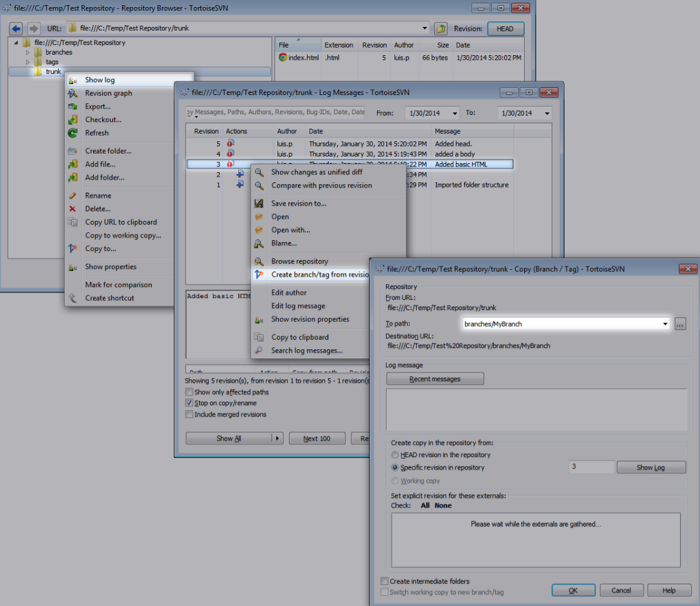Click the Recent messages button
700x606 pixels.
(x=435, y=379)
